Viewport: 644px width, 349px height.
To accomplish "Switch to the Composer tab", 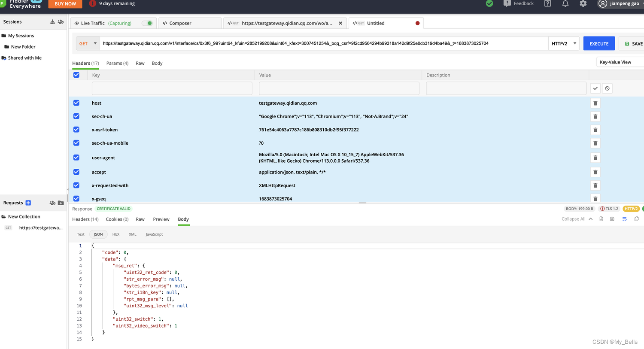I will (x=190, y=23).
